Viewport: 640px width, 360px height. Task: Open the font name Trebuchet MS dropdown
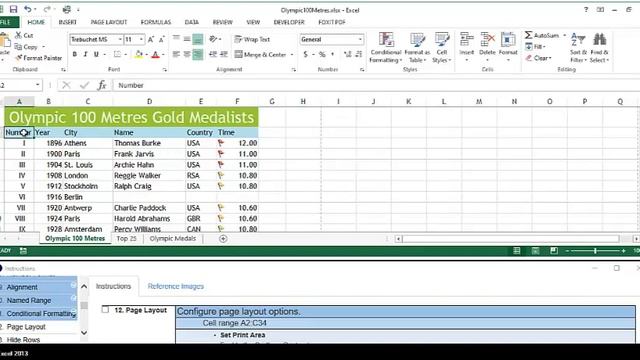[120, 40]
